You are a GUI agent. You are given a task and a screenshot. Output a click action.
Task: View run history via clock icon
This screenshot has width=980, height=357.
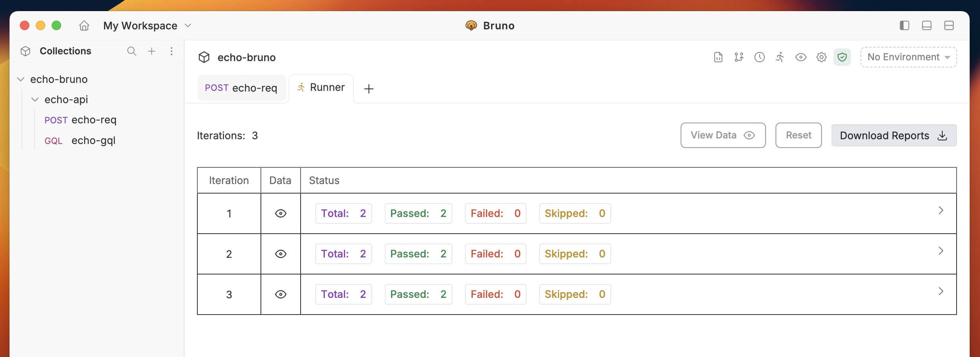point(759,57)
